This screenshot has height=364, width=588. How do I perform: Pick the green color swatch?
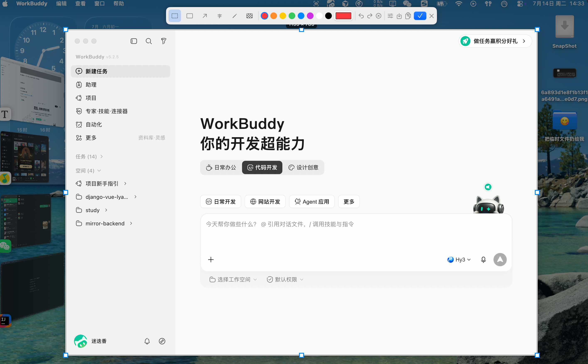pyautogui.click(x=292, y=16)
